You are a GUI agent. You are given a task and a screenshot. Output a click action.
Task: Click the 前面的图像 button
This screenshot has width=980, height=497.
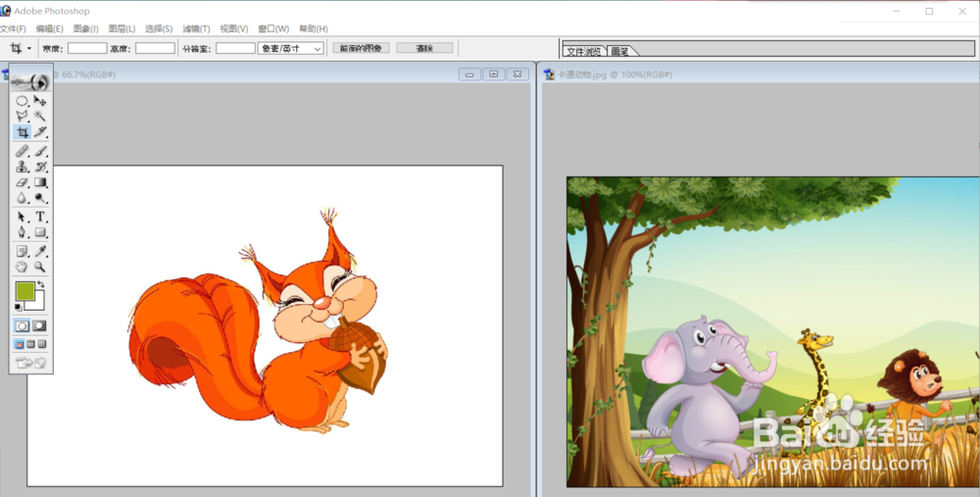(x=362, y=48)
